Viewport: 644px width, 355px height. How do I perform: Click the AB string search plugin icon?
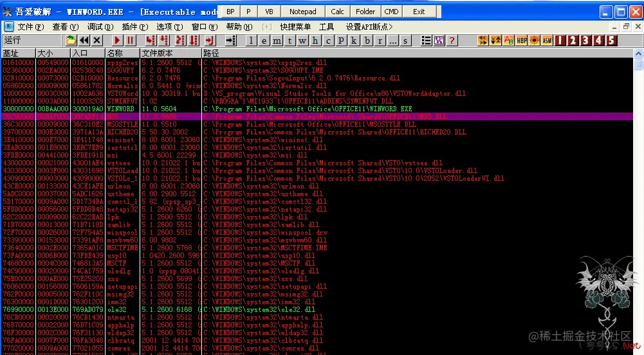[x=508, y=41]
